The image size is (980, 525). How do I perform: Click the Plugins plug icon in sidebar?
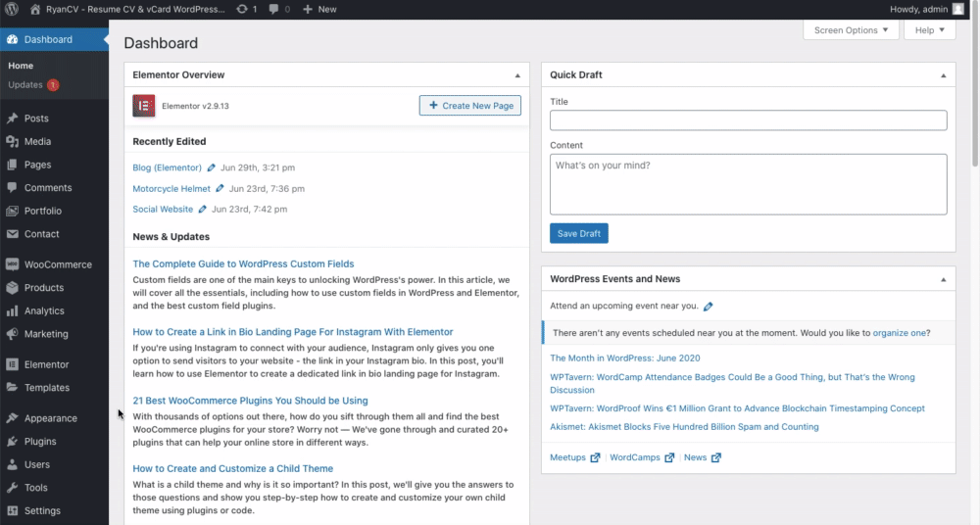[12, 441]
